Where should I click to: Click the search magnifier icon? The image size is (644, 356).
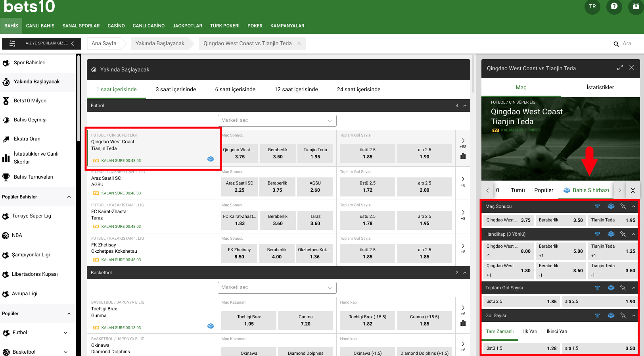point(616,44)
